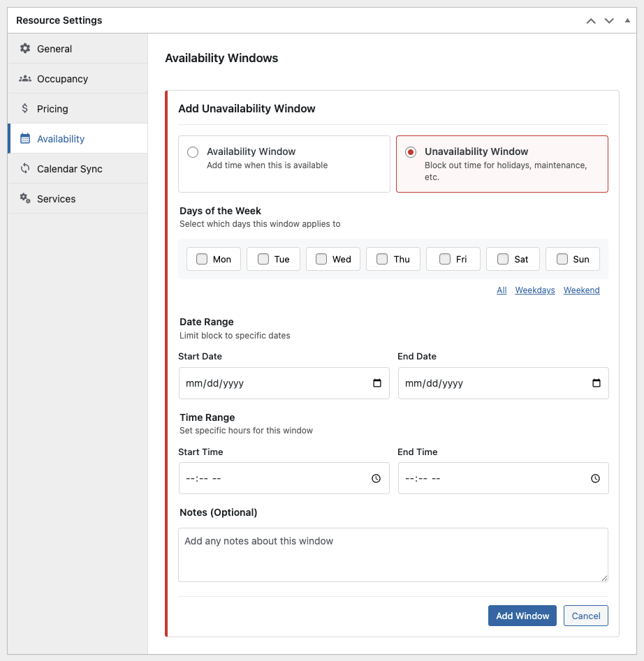Select the Availability Window radio option
This screenshot has width=644, height=661.
193,152
